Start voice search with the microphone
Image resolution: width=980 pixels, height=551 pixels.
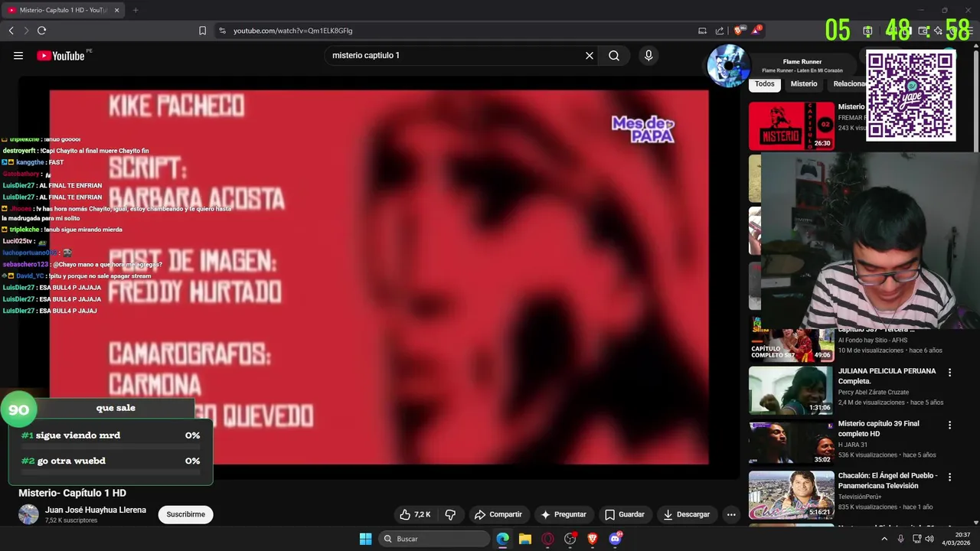[x=648, y=55]
